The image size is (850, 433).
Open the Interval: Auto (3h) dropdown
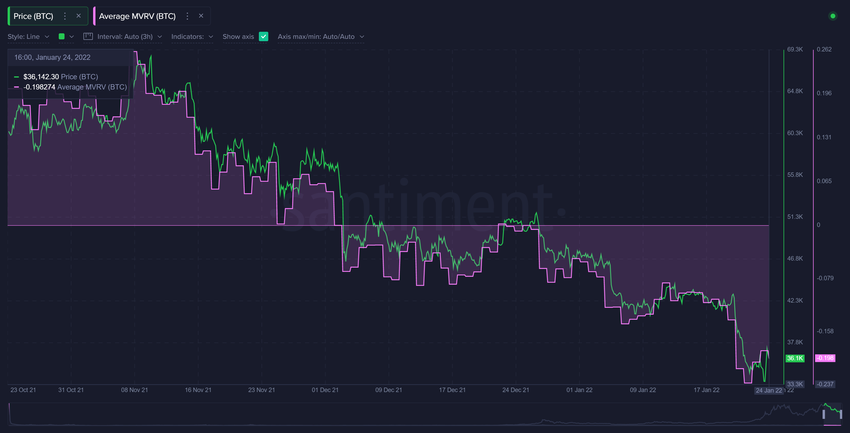(130, 37)
